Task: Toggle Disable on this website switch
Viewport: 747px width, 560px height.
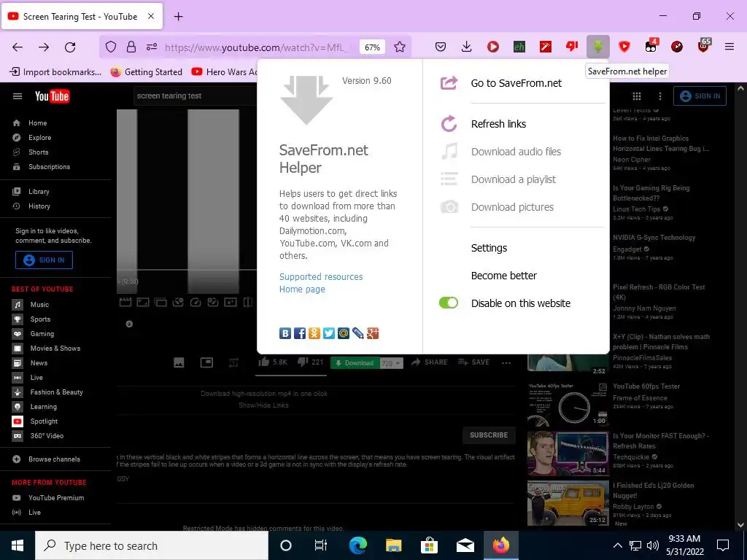Action: tap(449, 303)
